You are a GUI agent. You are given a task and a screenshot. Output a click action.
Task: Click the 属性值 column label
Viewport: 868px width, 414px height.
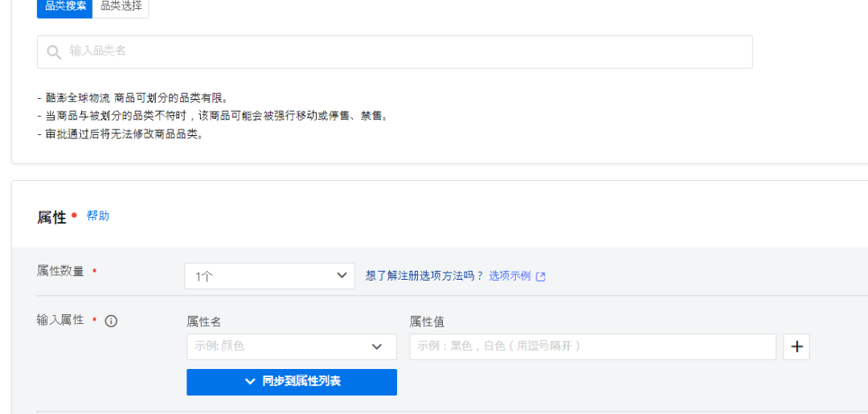tap(428, 322)
